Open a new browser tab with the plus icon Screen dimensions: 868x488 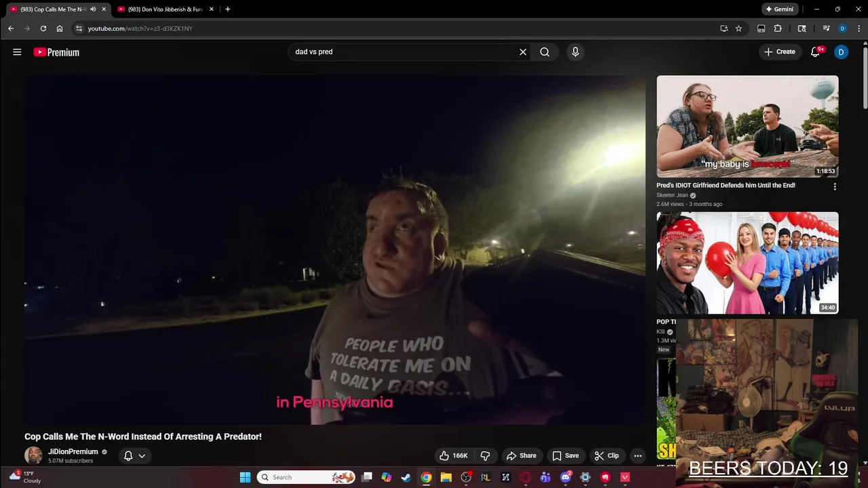(x=227, y=9)
